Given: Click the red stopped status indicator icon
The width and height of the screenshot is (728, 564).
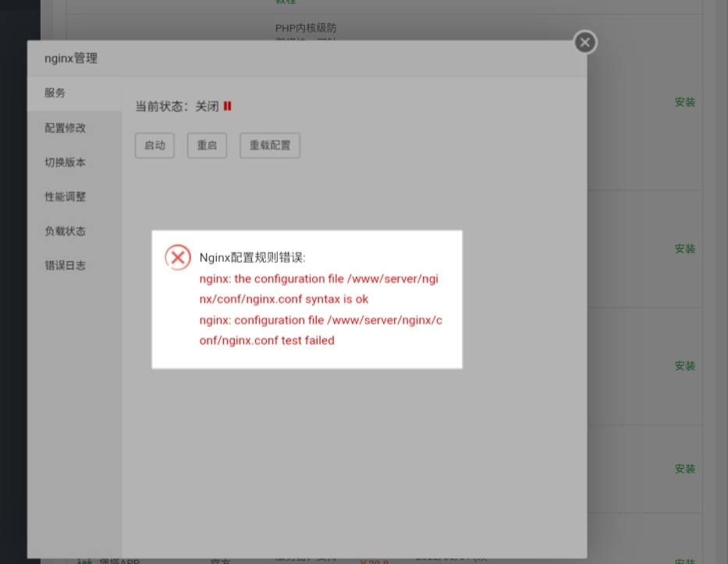Looking at the screenshot, I should [x=228, y=106].
